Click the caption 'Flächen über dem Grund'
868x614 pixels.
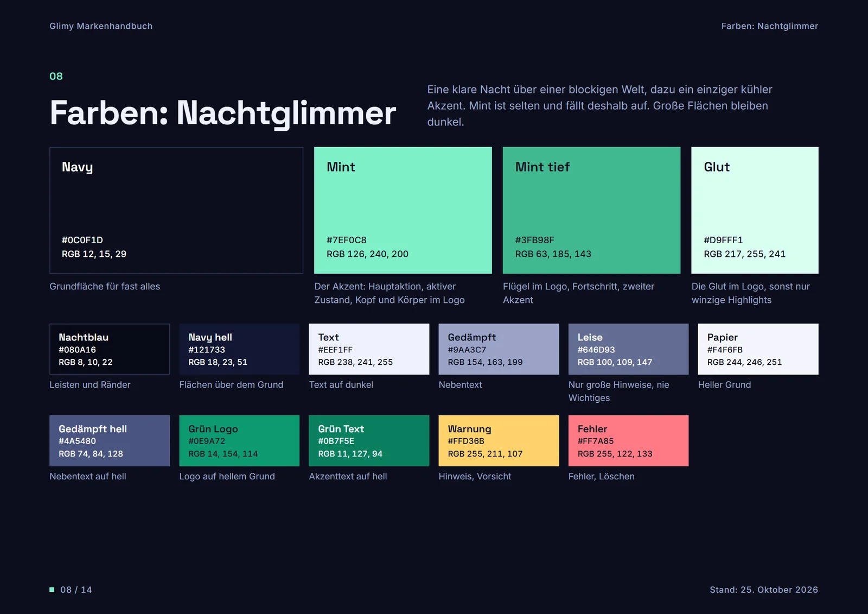tap(231, 384)
